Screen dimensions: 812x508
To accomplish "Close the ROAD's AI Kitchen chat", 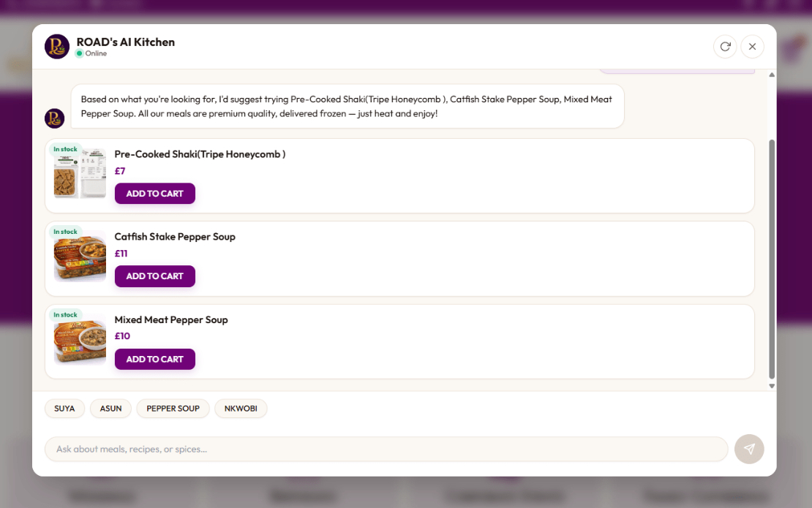I will pyautogui.click(x=752, y=47).
